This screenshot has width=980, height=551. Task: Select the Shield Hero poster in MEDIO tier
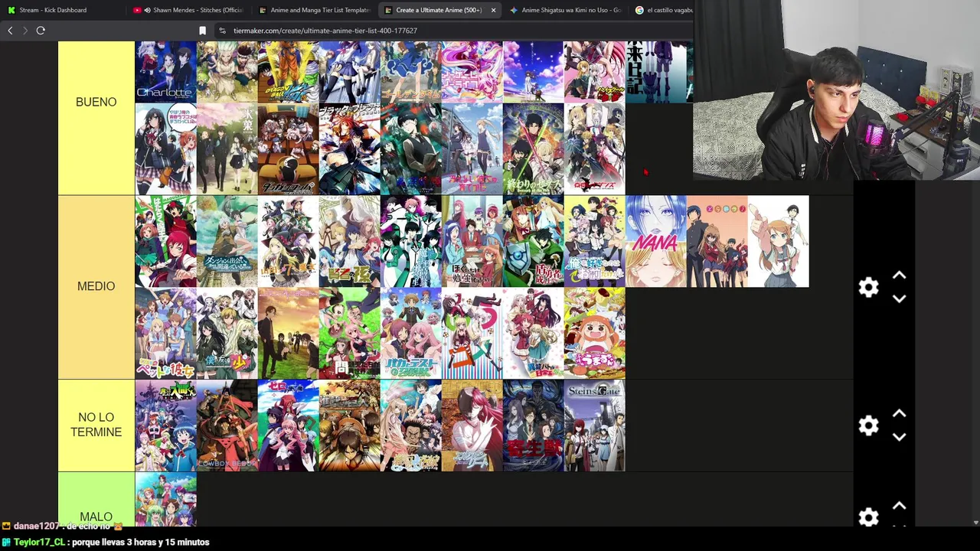click(534, 241)
